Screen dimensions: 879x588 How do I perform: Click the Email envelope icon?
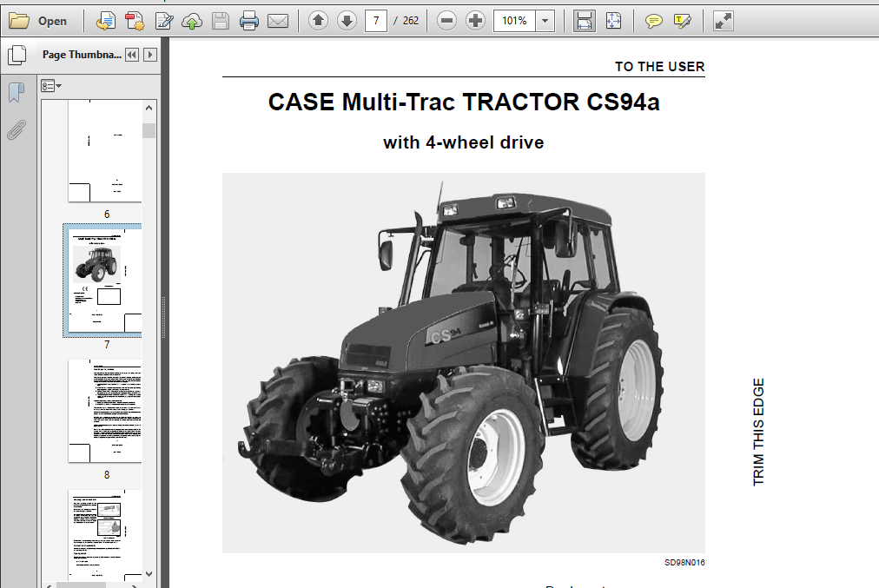point(278,22)
